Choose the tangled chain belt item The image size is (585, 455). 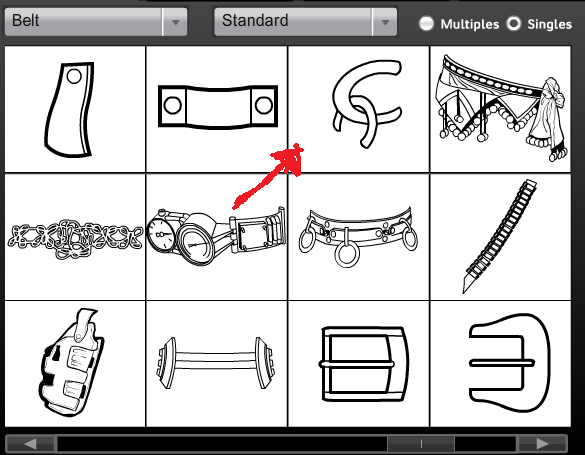point(75,237)
